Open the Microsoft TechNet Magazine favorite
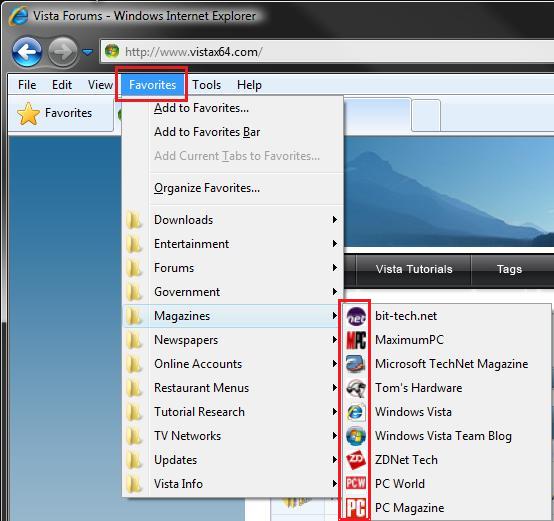 click(447, 364)
